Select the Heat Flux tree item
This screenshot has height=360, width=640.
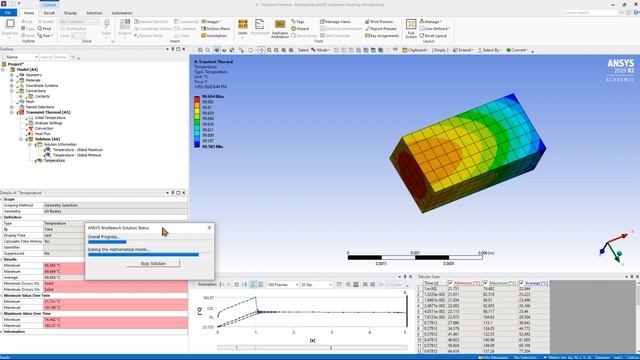pos(42,133)
